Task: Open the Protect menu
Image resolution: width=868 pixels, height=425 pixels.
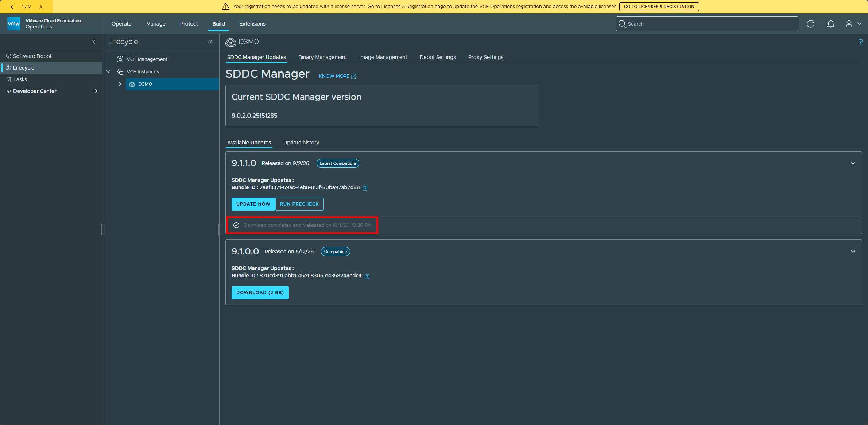Action: click(189, 24)
